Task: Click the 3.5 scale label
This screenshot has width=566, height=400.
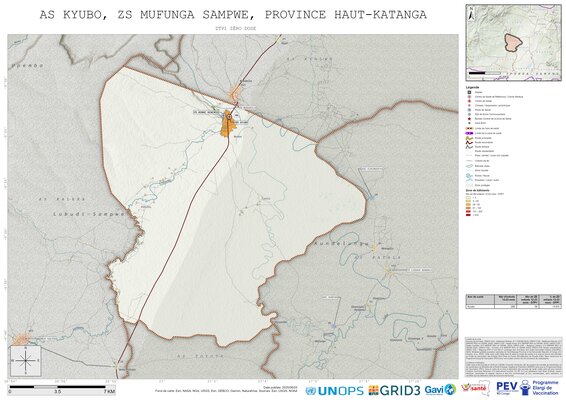Action: (57, 391)
